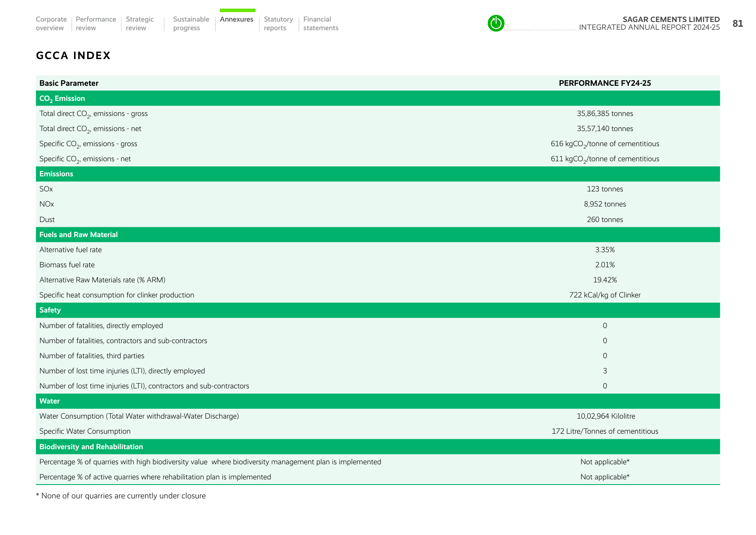
Task: Click the SAGAR CEMENTS LIMITED title
Action: (x=671, y=19)
